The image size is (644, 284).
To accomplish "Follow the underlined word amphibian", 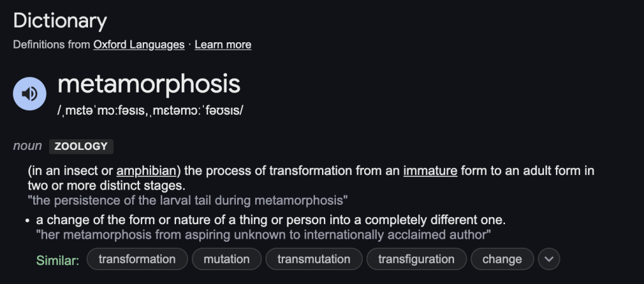I will [x=146, y=171].
